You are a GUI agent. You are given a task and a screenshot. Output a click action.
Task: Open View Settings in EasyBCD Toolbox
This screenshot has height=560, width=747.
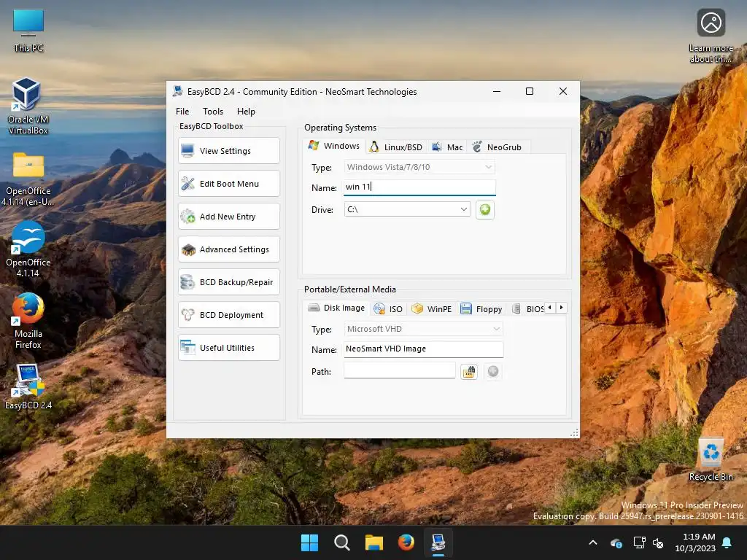pos(229,151)
